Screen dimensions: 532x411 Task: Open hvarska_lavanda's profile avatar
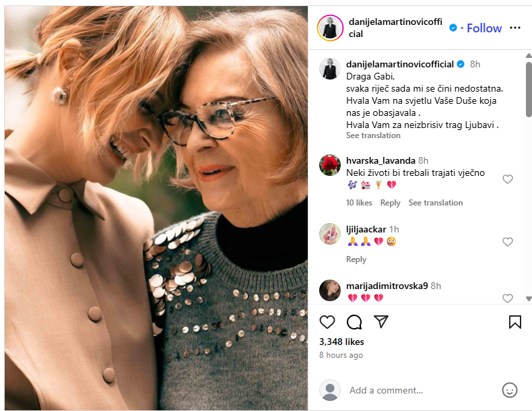(330, 165)
